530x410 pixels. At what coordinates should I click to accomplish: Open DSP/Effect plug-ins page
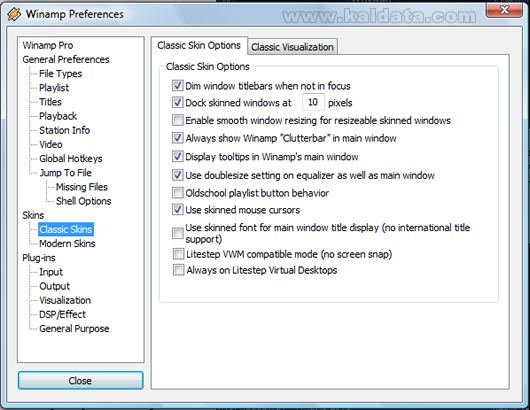point(62,314)
